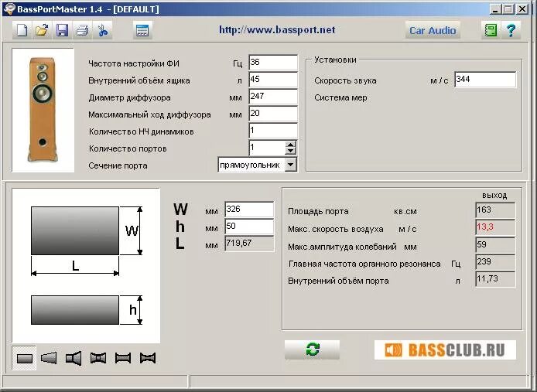Click the New file icon
Viewport: 537px width, 392px height.
pyautogui.click(x=22, y=30)
